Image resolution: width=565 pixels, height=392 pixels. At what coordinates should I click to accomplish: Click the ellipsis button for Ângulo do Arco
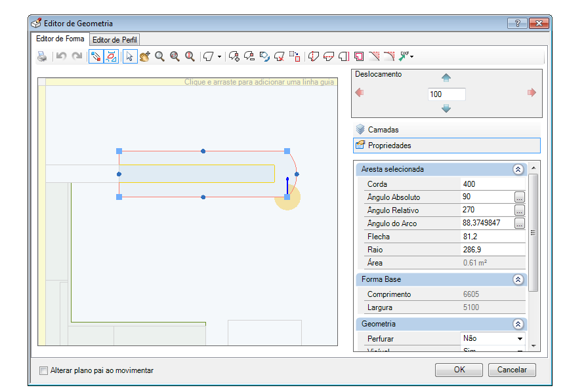pos(519,223)
